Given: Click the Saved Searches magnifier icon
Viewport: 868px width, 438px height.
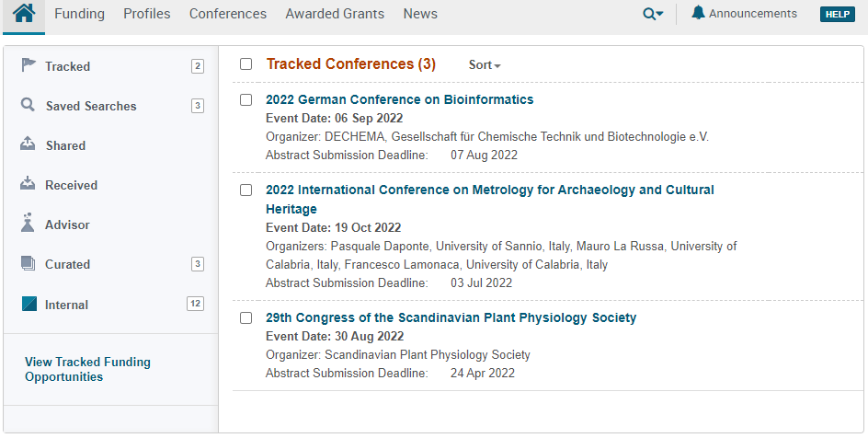Looking at the screenshot, I should click(29, 105).
